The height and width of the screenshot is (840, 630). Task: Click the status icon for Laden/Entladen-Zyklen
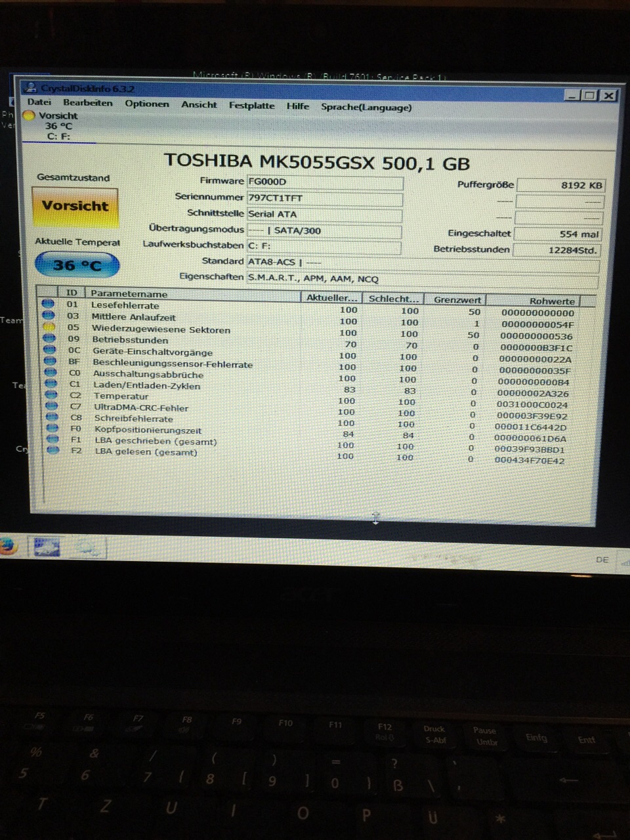(51, 383)
